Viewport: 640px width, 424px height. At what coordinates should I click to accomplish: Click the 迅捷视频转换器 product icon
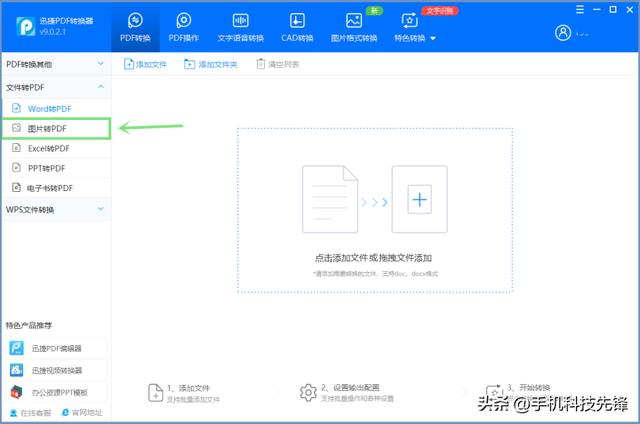[x=16, y=370]
